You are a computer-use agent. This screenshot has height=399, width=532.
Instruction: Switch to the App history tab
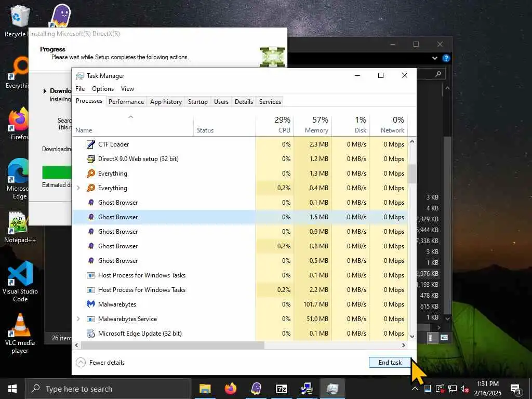click(166, 102)
